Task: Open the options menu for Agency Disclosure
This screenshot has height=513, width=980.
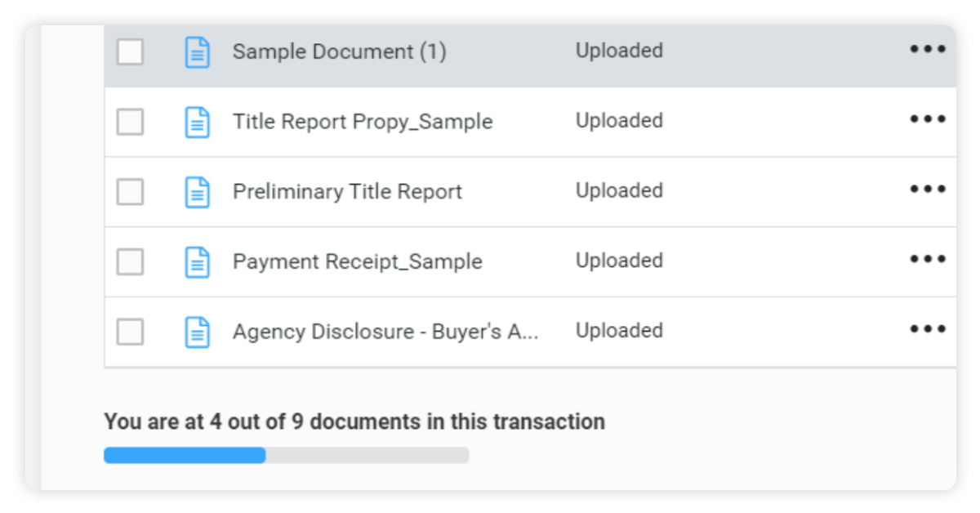Action: click(927, 330)
